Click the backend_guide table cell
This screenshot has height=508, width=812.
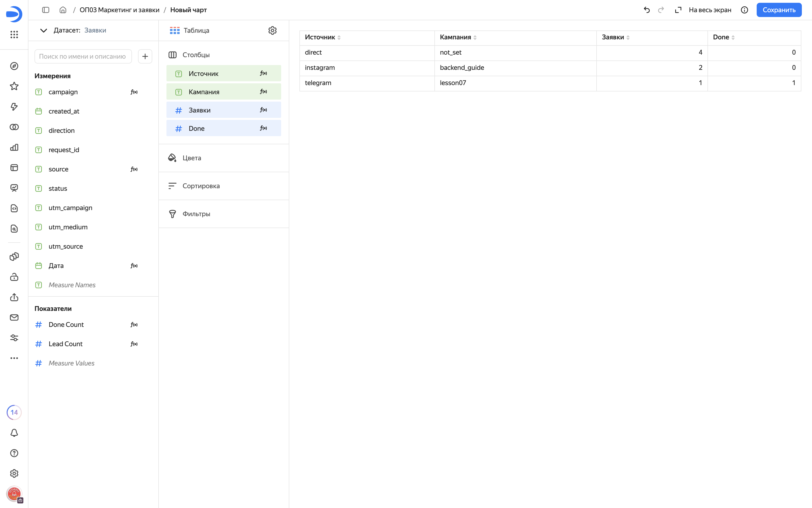515,68
